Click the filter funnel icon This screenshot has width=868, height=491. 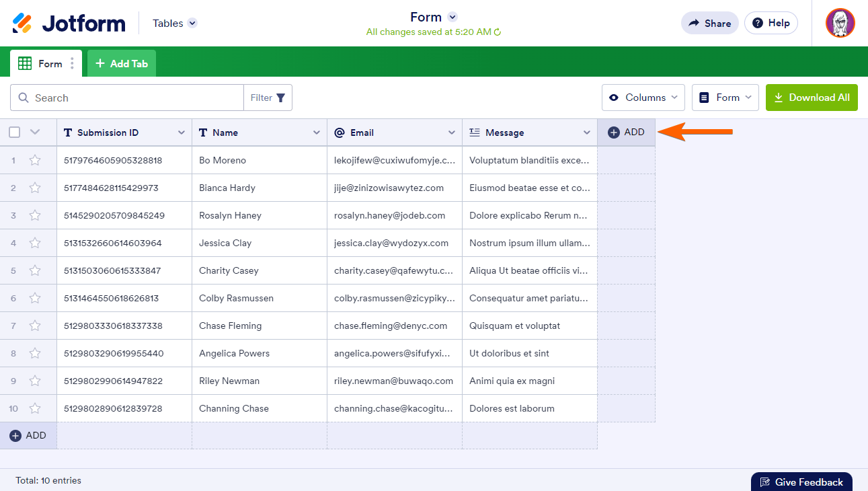(280, 98)
